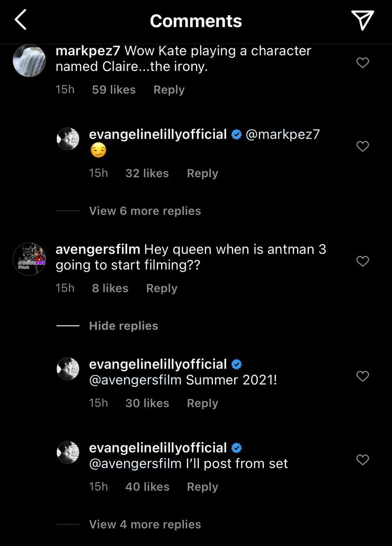This screenshot has height=546, width=392.
Task: Like evangelinelilly's smirk emoji reply
Action: [x=363, y=146]
